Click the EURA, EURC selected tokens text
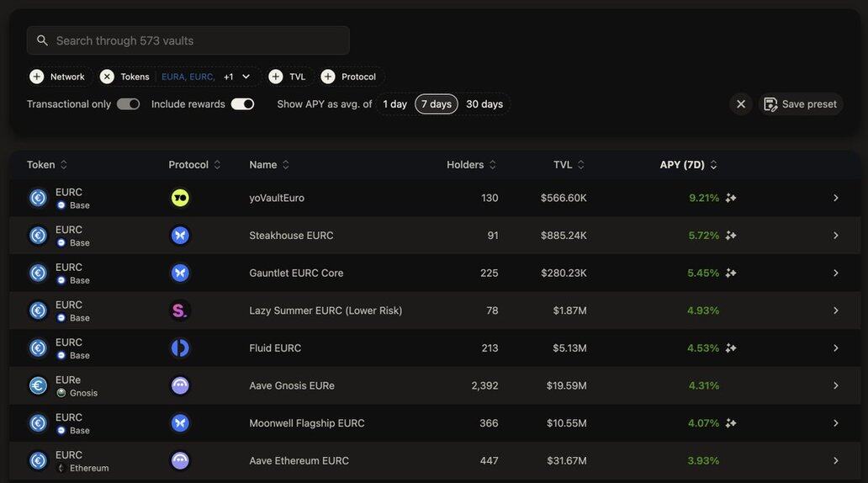 click(x=188, y=77)
